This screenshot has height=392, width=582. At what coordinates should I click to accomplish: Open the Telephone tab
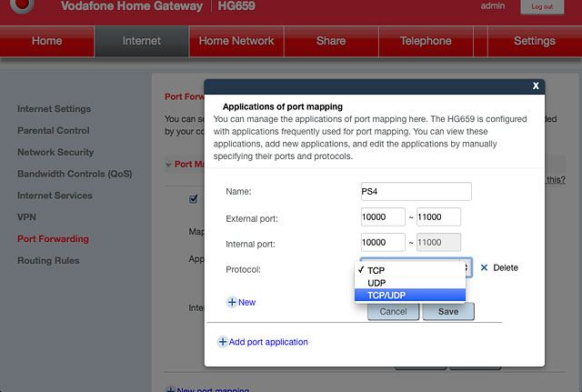click(426, 41)
